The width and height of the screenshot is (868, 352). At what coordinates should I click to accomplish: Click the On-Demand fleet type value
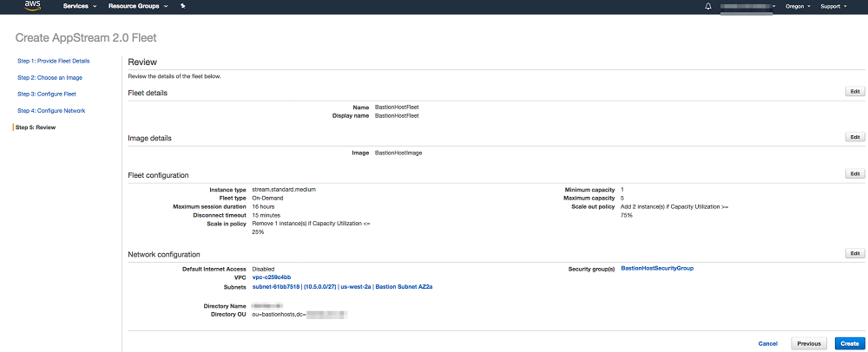pyautogui.click(x=268, y=198)
